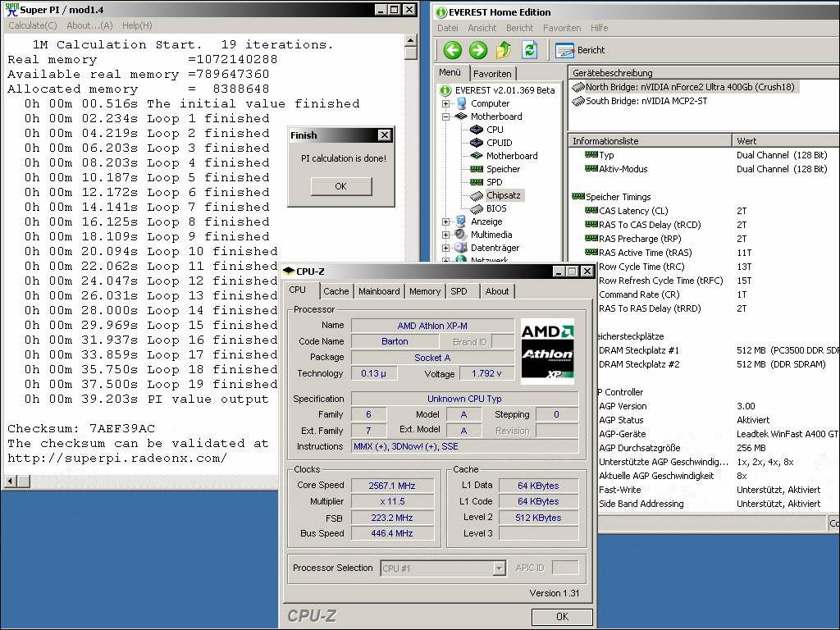Open the Processor Selection dropdown
The width and height of the screenshot is (840, 630).
point(499,568)
